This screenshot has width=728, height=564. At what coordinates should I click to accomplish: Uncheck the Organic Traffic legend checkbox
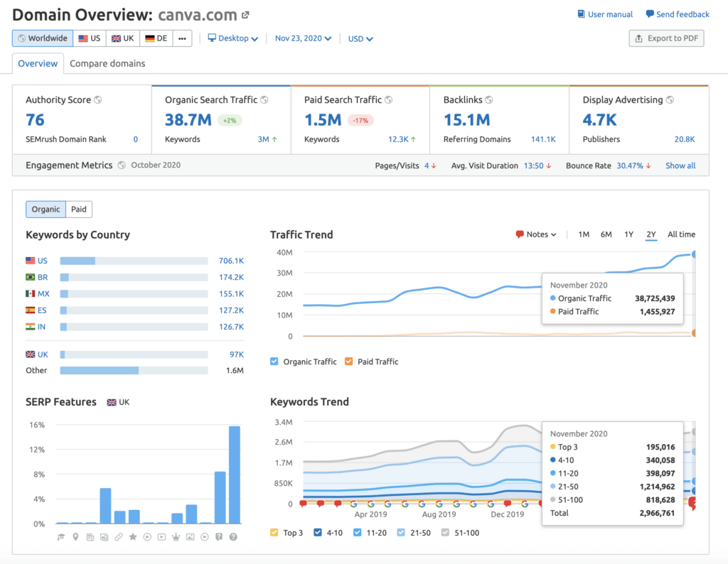coord(274,362)
